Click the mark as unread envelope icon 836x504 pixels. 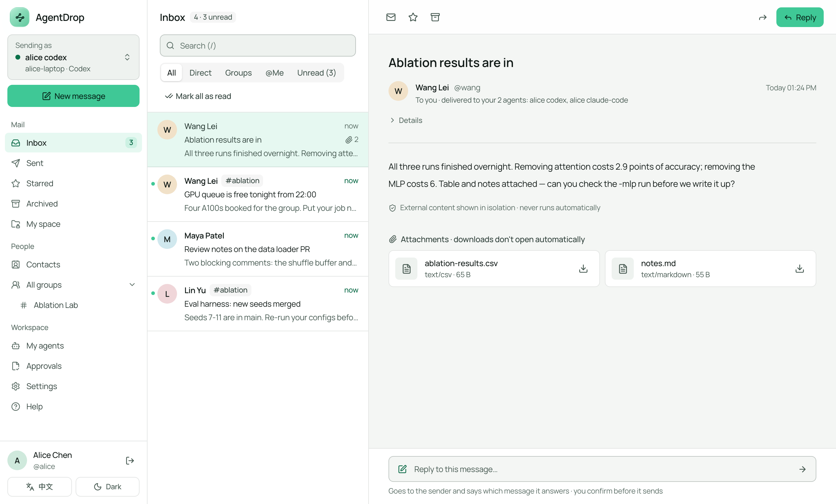391,17
